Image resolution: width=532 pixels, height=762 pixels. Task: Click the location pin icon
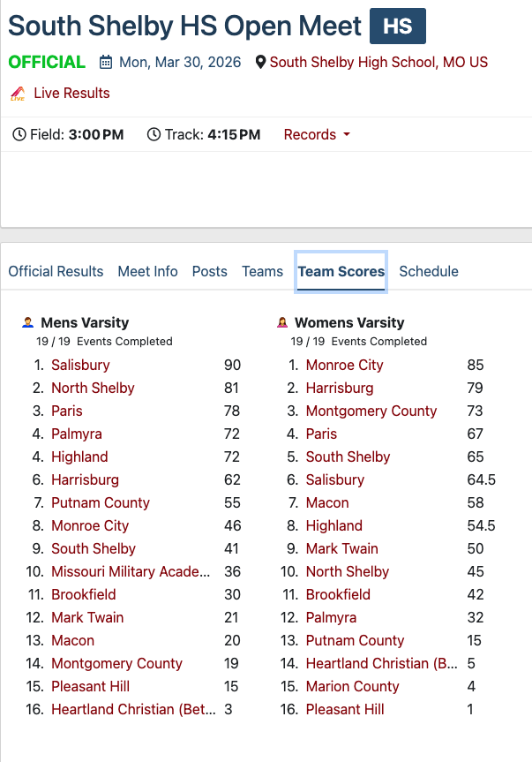coord(260,63)
